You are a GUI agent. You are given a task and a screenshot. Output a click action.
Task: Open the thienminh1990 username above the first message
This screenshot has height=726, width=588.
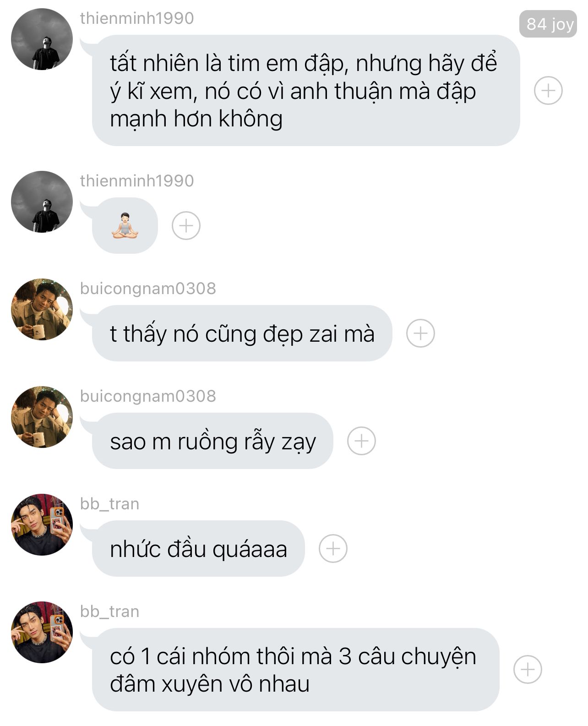point(137,18)
